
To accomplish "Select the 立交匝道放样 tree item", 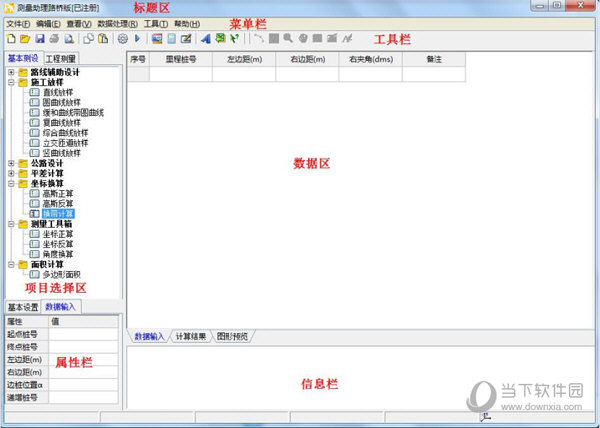I will 65,143.
